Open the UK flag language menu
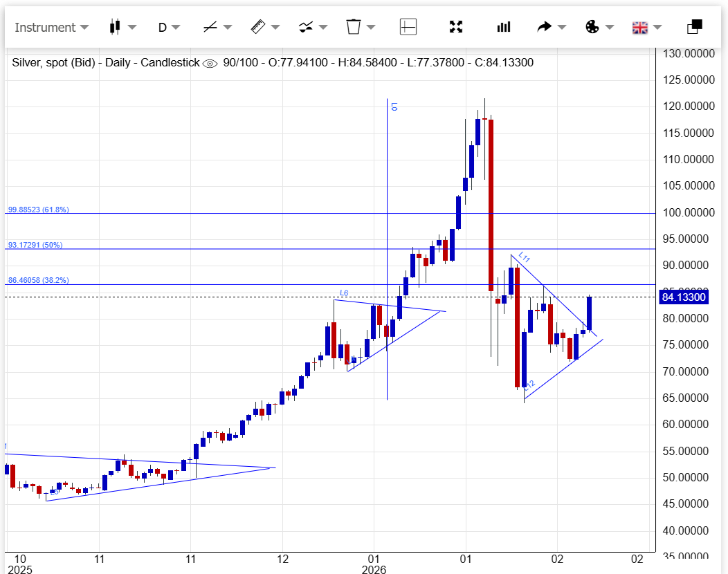728x574 pixels. coord(639,28)
